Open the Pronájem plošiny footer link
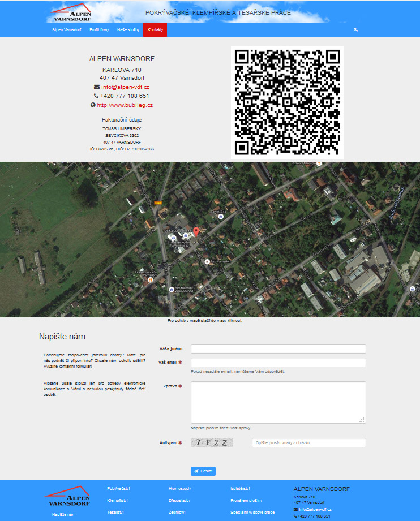 pos(246,501)
